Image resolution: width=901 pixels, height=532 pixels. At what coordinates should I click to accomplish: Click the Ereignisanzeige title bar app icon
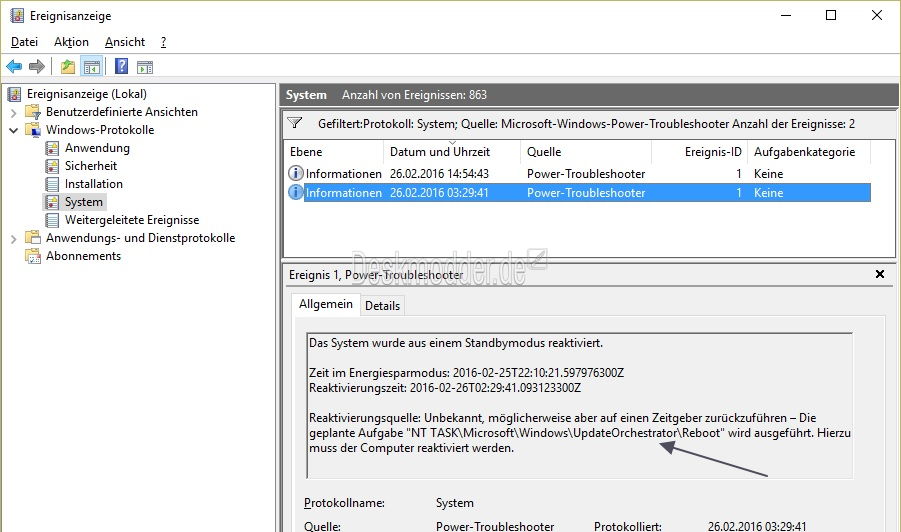(17, 16)
